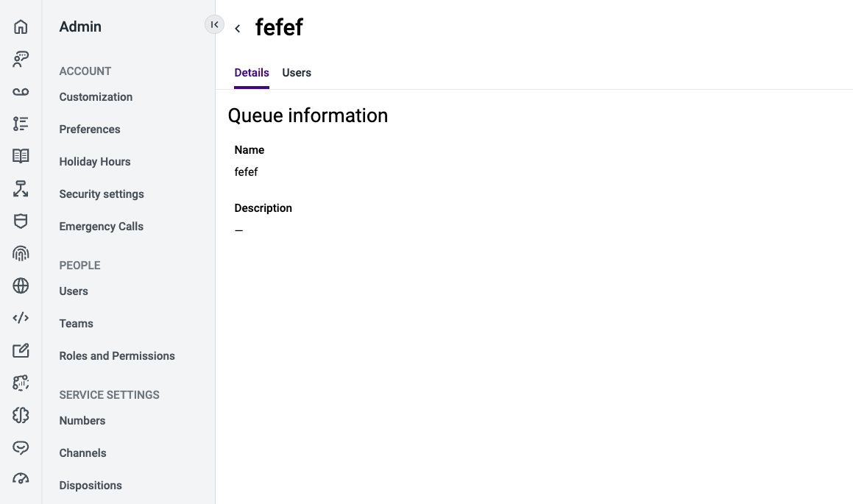This screenshot has height=504, width=853.
Task: Select the Details tab
Action: coord(252,73)
